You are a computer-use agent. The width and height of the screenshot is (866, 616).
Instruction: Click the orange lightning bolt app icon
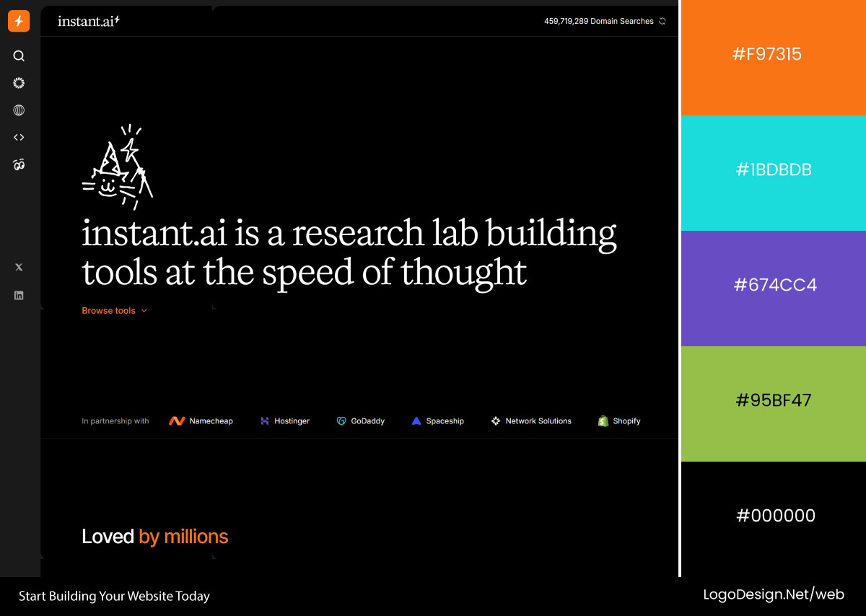(x=19, y=22)
